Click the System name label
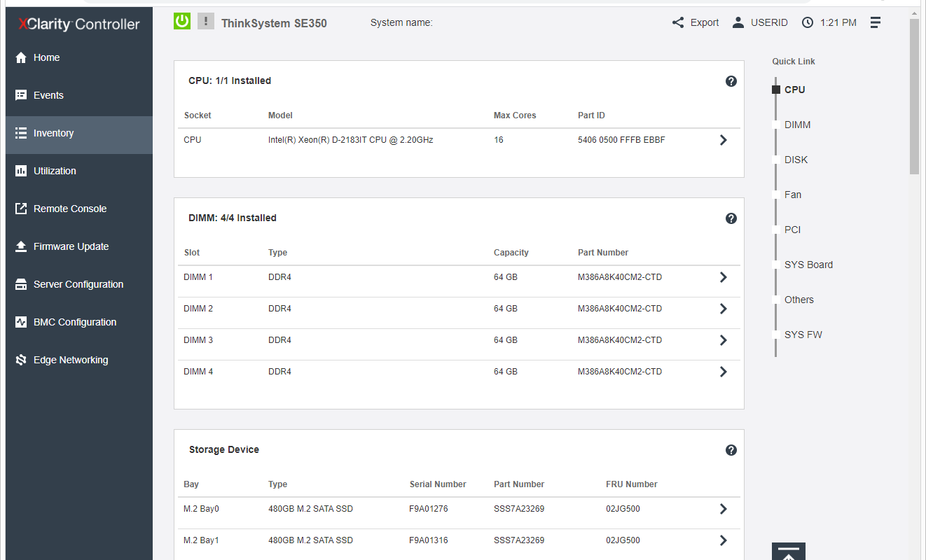 [401, 22]
